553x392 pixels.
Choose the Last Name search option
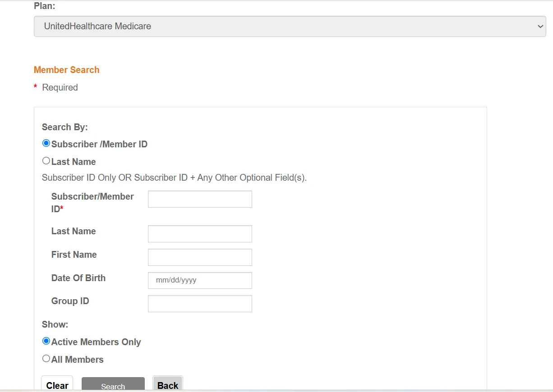coord(46,161)
